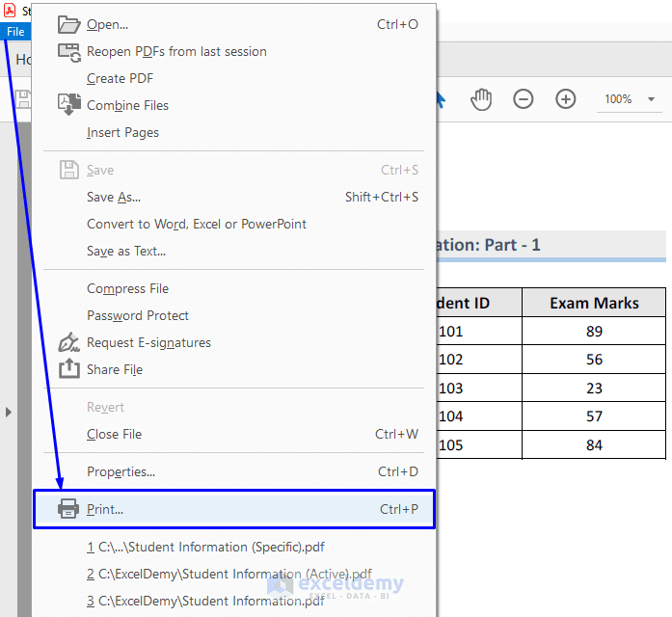672x617 pixels.
Task: Choose Save as Text...
Action: [234, 251]
